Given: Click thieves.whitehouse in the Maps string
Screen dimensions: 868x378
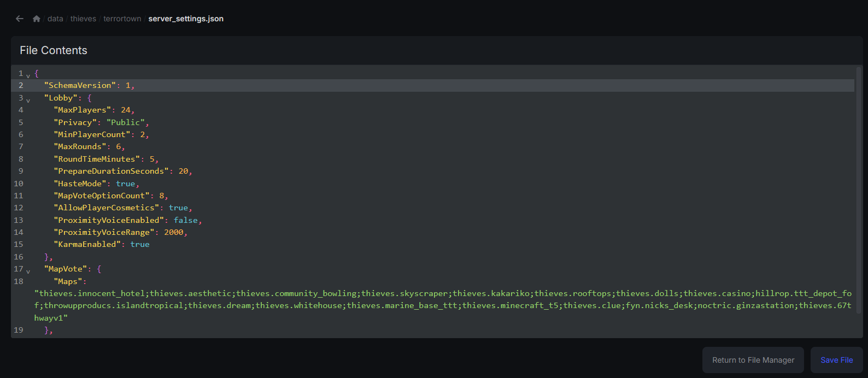Looking at the screenshot, I should (299, 305).
